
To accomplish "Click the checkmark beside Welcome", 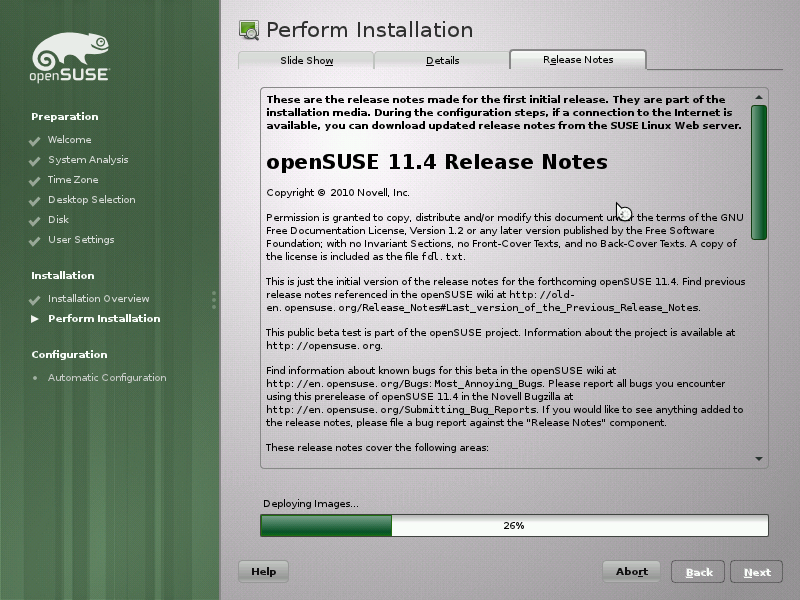I will coord(33,140).
